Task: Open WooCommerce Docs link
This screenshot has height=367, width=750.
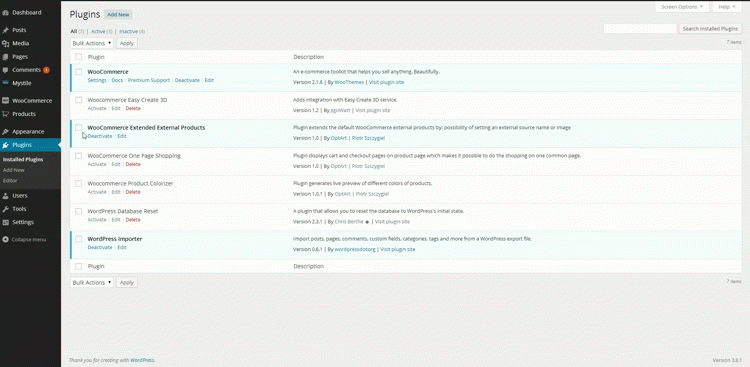Action: (x=117, y=80)
